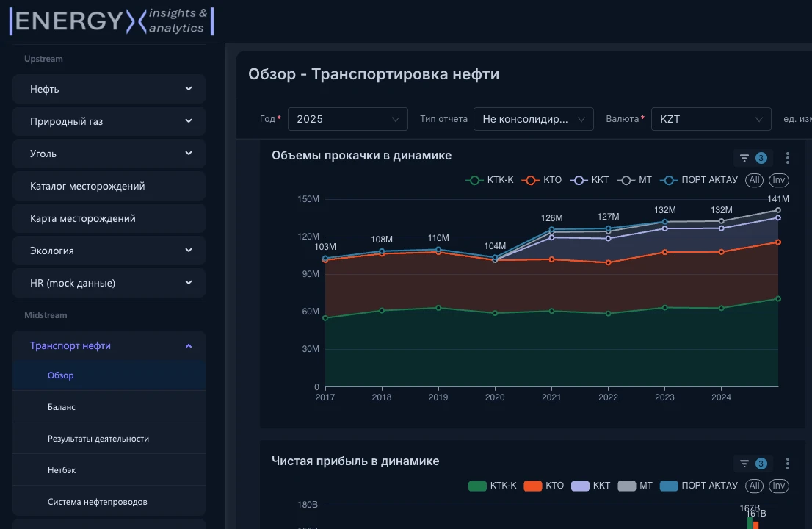Toggle ПОРТ АКТАУ series in volume chart legend
This screenshot has height=529, width=812.
click(x=699, y=180)
